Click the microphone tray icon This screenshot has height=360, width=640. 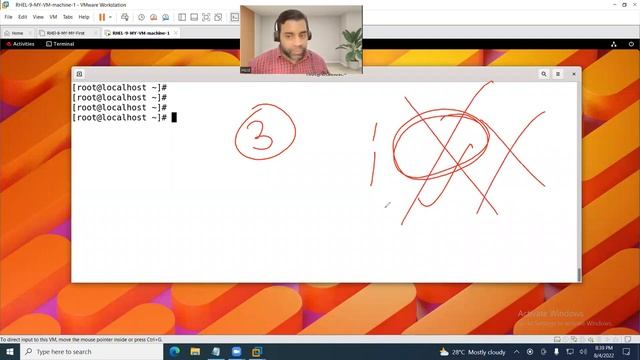(x=556, y=352)
